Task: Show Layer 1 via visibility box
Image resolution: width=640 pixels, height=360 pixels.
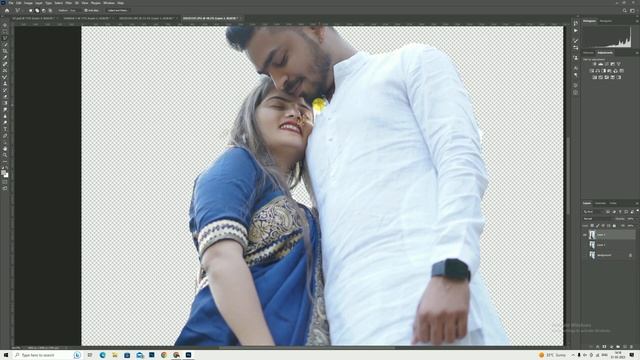Action: coord(585,245)
